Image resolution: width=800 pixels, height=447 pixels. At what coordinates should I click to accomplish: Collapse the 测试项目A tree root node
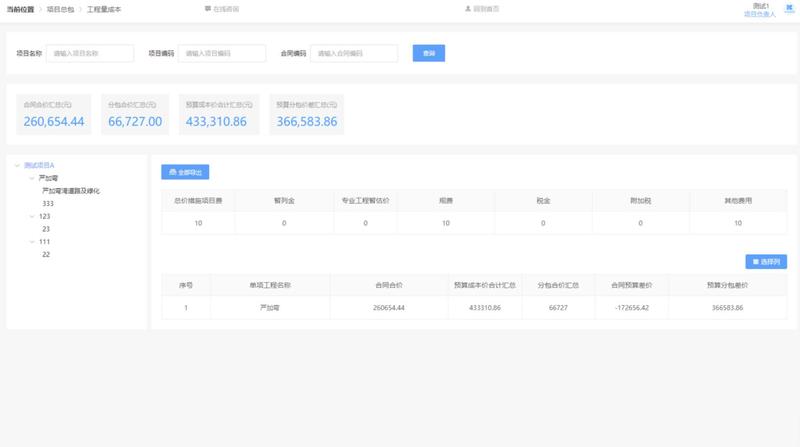tap(17, 165)
